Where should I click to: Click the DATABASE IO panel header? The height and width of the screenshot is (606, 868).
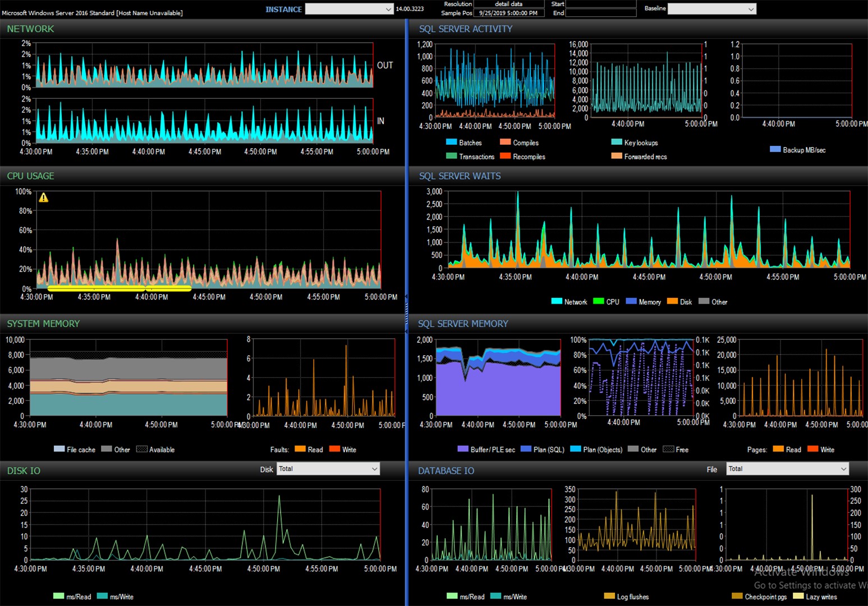[x=446, y=471]
